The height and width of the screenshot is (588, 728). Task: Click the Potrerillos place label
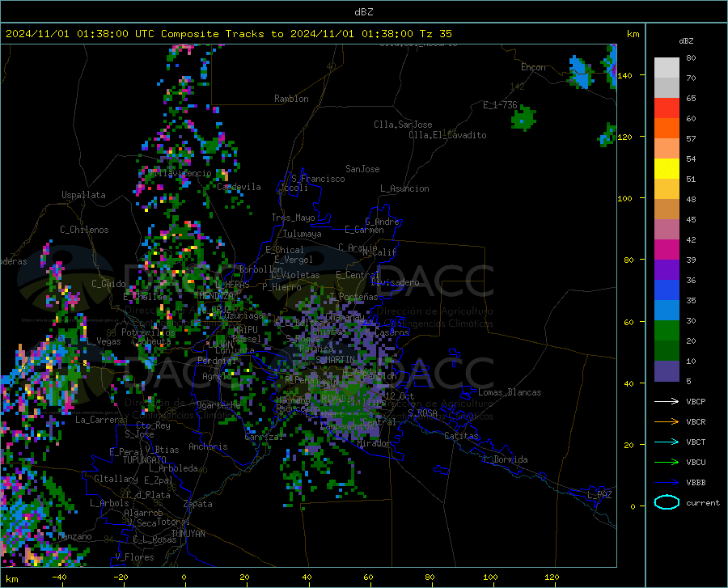tap(148, 332)
